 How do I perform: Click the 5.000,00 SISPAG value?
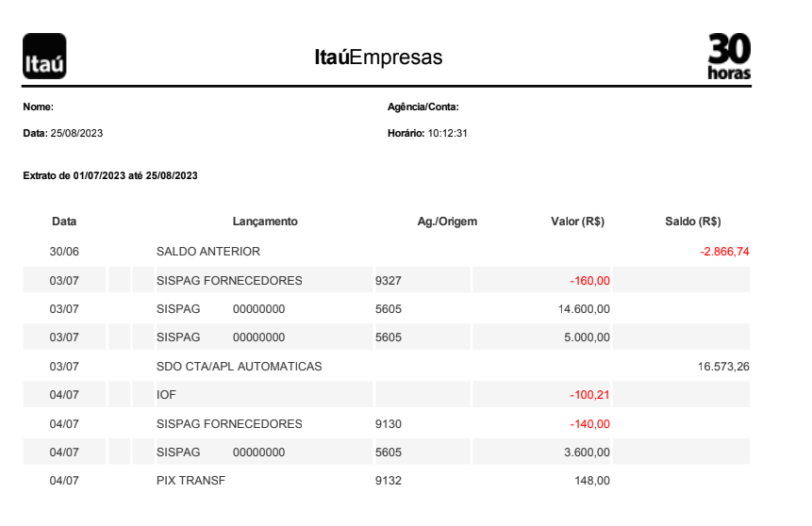click(x=587, y=337)
